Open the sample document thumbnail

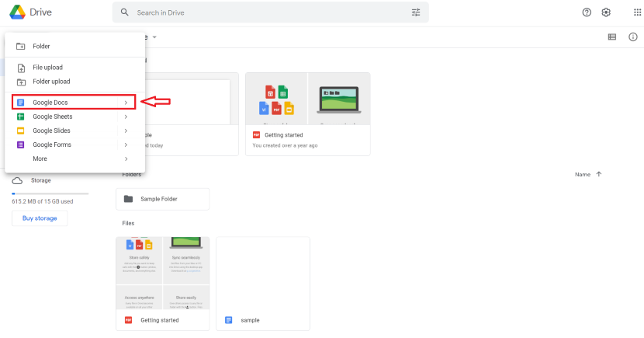pos(263,273)
